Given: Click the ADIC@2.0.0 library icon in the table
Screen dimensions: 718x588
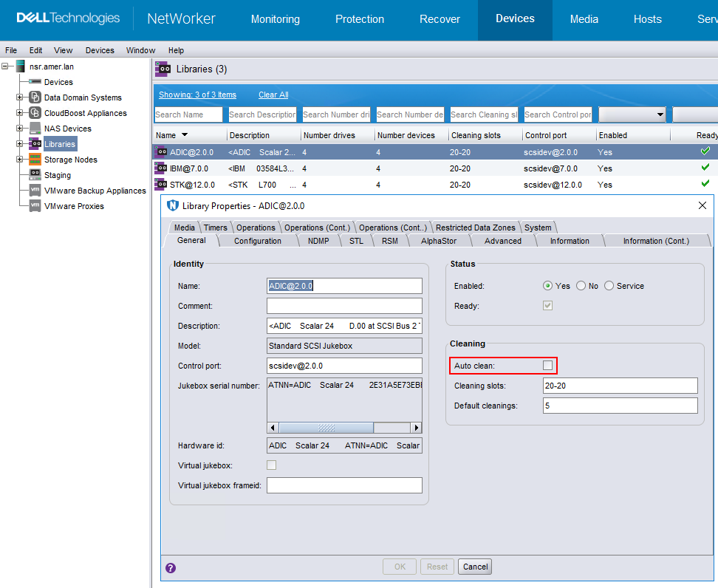Looking at the screenshot, I should pyautogui.click(x=160, y=151).
